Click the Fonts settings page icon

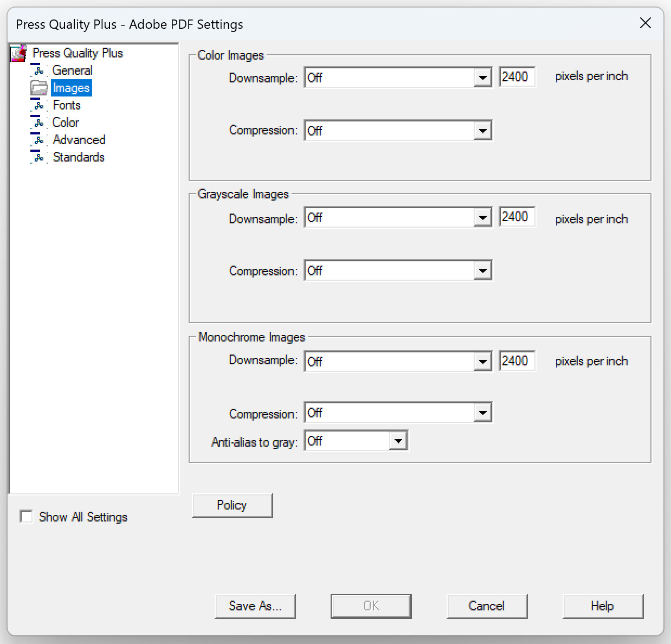(38, 105)
